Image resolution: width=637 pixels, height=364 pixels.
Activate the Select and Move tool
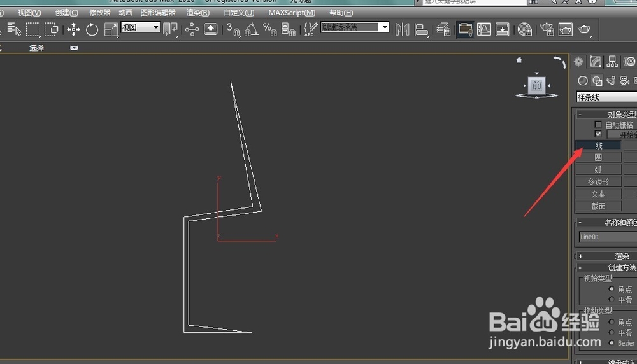(73, 29)
